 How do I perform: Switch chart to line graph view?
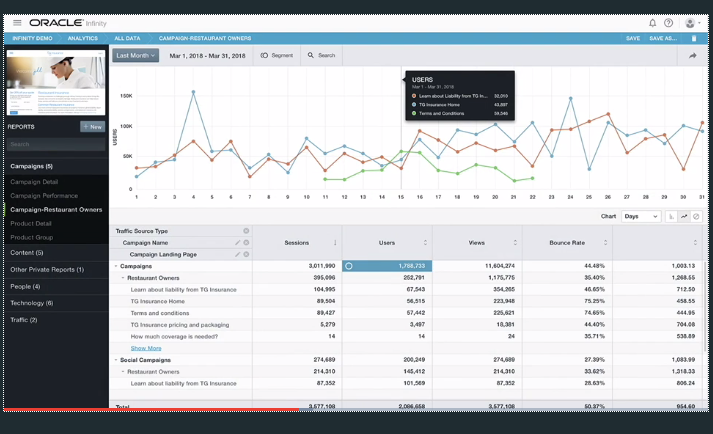pos(684,216)
